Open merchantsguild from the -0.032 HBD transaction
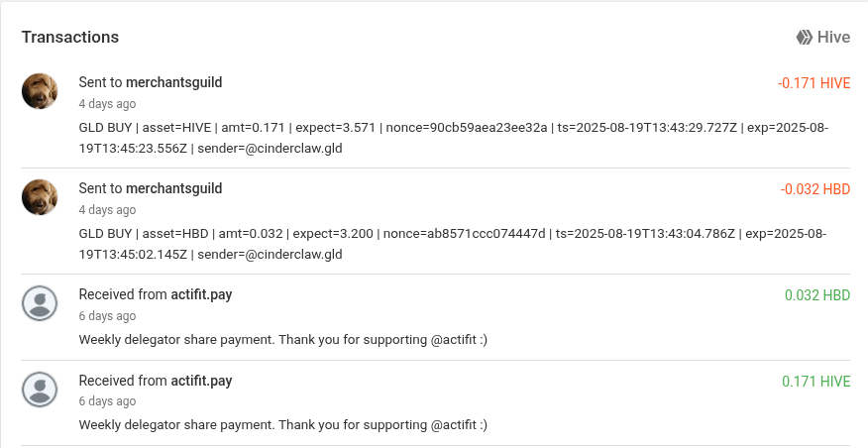 click(173, 189)
